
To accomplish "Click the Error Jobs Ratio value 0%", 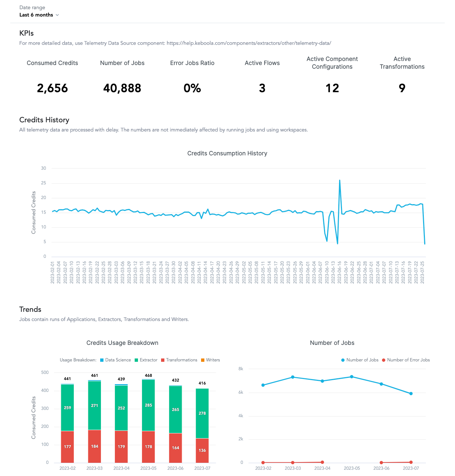I will click(x=192, y=88).
